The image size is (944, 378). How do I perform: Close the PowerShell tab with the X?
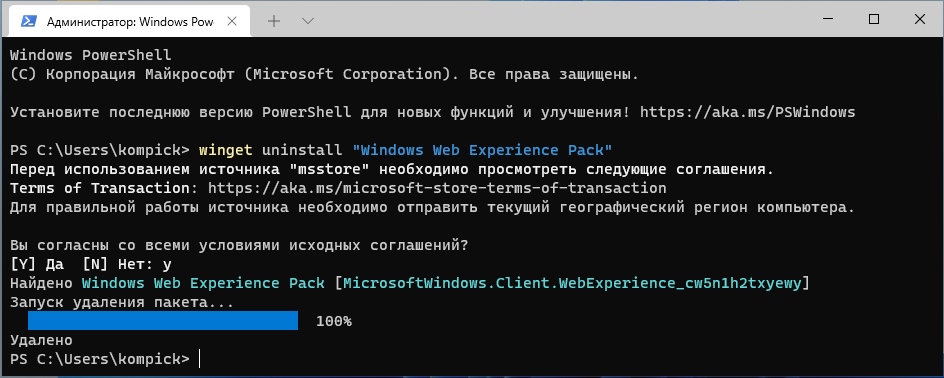tap(232, 21)
